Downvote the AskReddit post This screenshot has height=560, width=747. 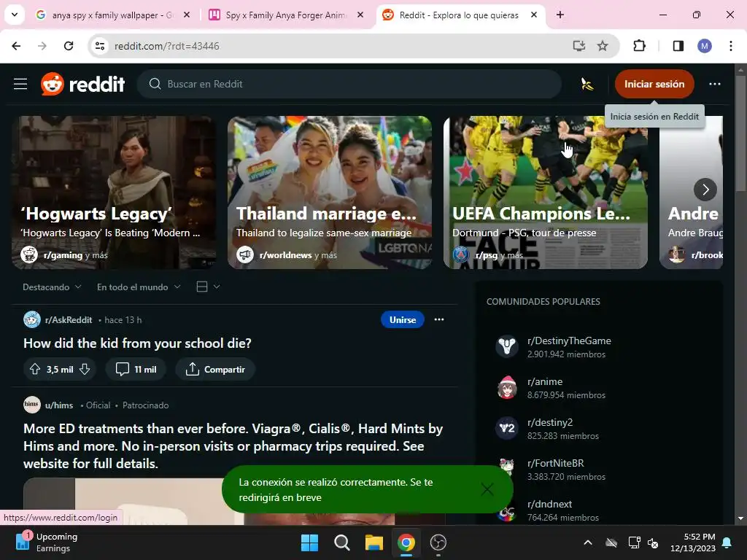click(85, 369)
